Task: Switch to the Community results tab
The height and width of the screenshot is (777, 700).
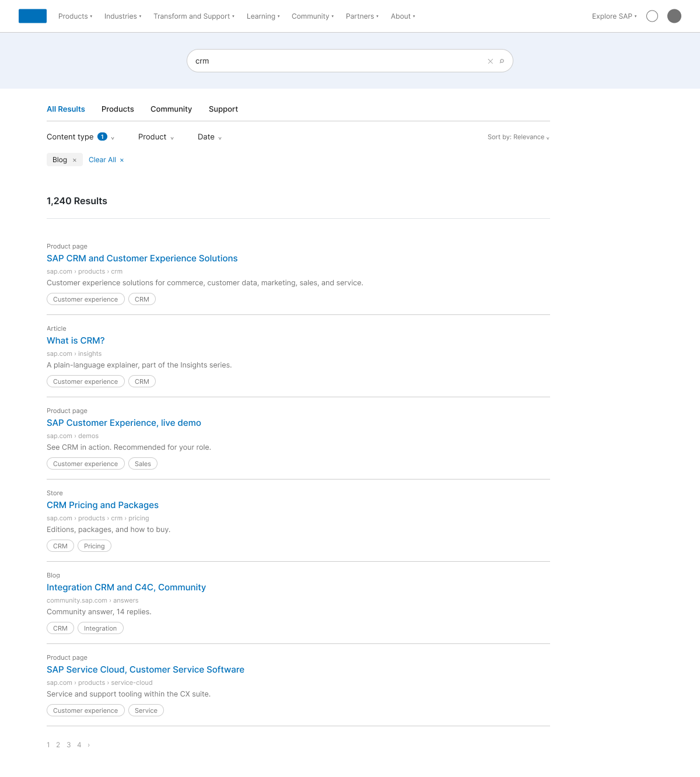Action: tap(171, 109)
